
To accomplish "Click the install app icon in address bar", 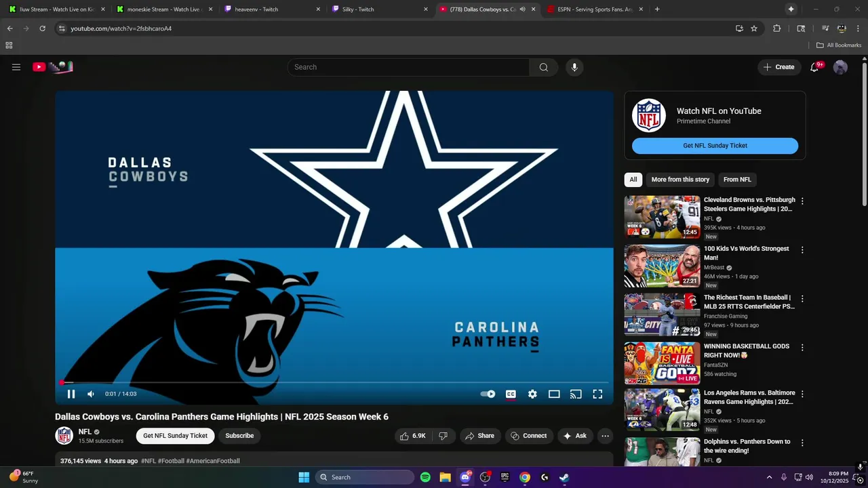I will [739, 28].
